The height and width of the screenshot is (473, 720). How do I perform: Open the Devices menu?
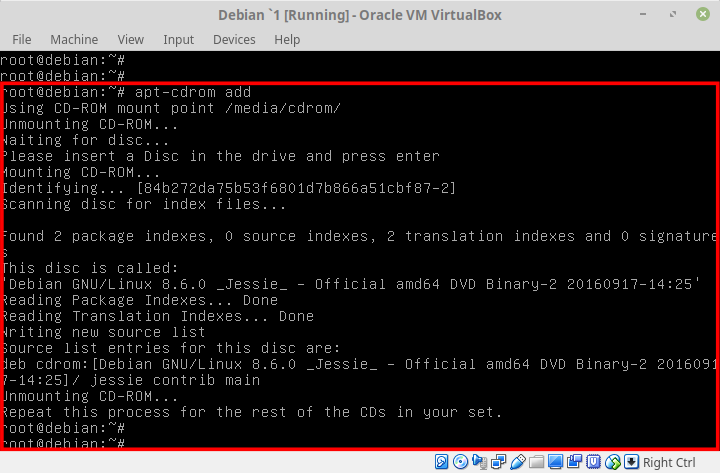pyautogui.click(x=234, y=39)
